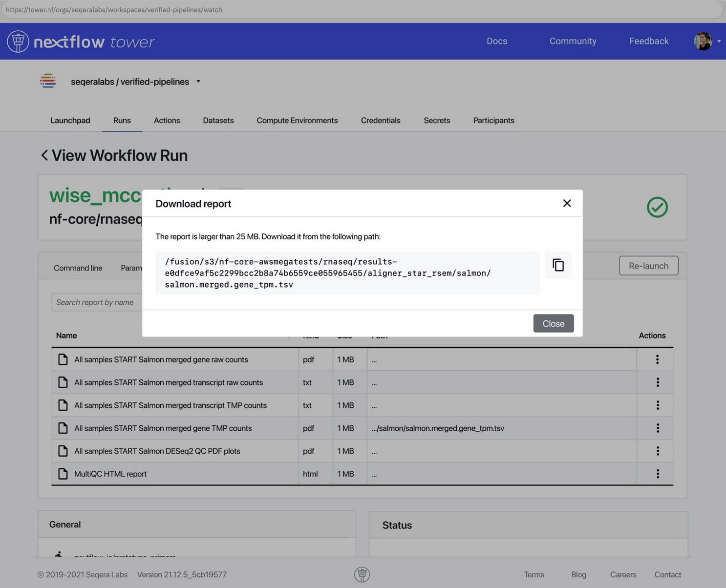
Task: Click the seqeralabs organization logo
Action: [x=48, y=81]
